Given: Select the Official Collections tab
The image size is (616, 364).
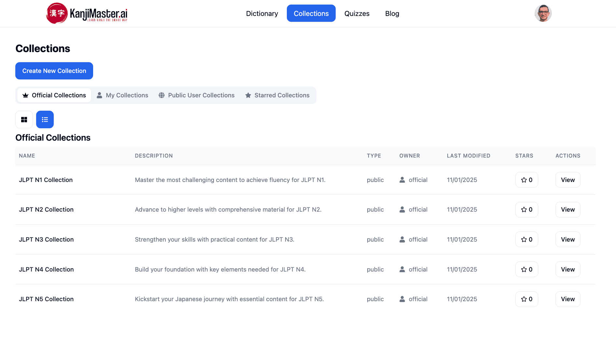Looking at the screenshot, I should point(54,95).
